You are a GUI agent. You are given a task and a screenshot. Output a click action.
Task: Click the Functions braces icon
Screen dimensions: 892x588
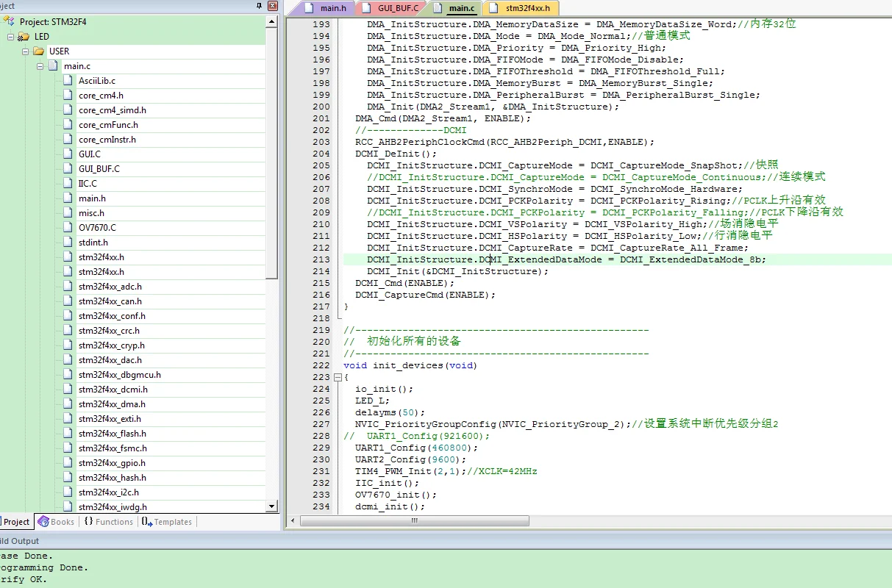click(x=88, y=522)
